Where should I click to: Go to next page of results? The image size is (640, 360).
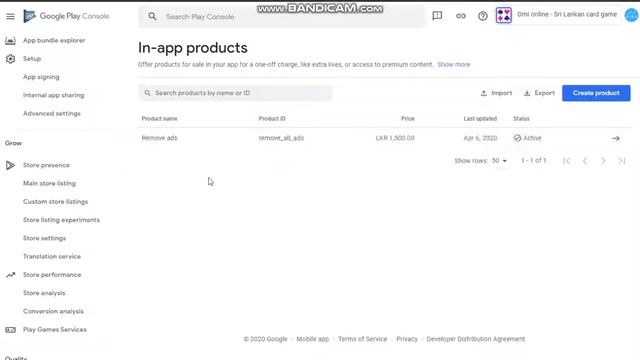coord(603,161)
